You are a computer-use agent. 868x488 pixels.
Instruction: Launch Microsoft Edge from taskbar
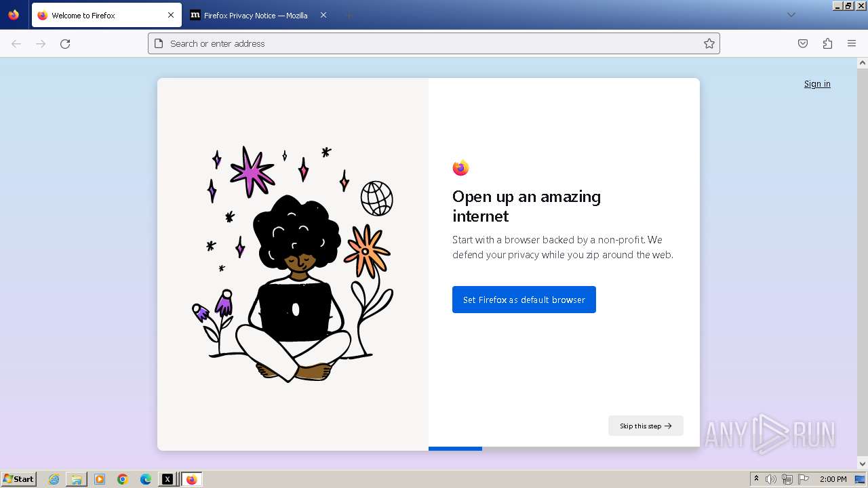pyautogui.click(x=146, y=479)
